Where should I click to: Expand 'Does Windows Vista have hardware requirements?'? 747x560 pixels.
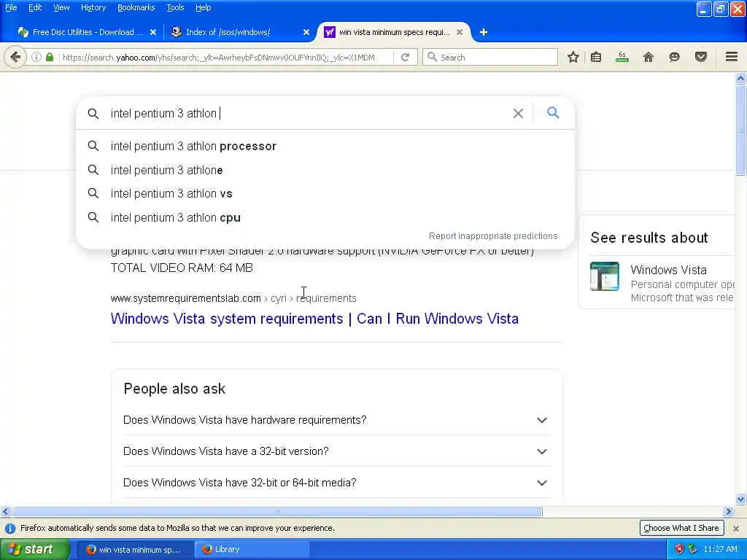pyautogui.click(x=336, y=420)
